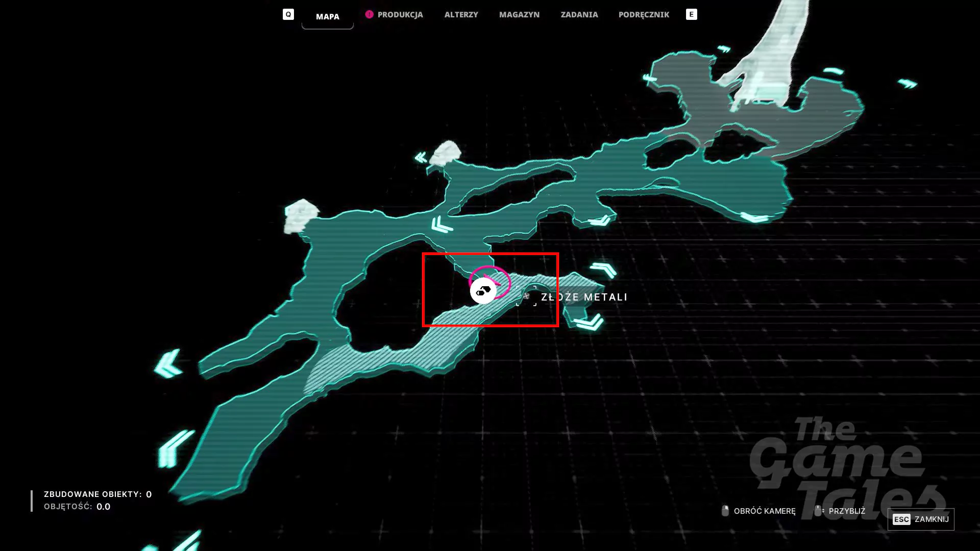
Task: Open the Zadania tab
Action: (x=579, y=14)
